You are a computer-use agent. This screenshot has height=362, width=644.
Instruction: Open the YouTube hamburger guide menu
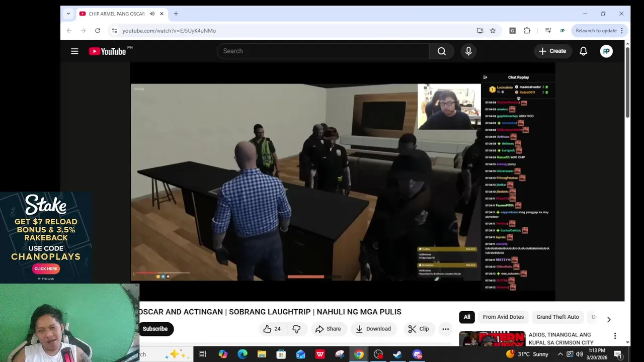[x=74, y=51]
